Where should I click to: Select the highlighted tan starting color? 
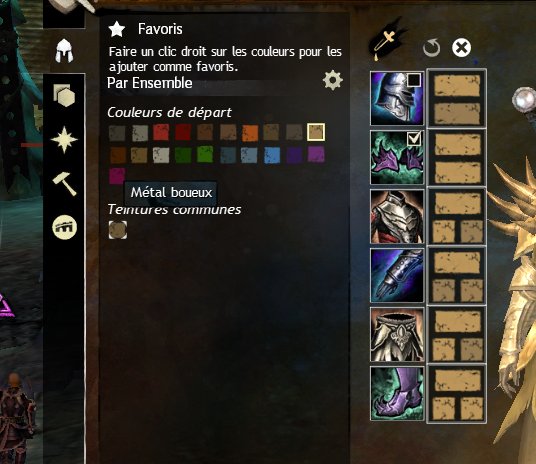point(316,132)
